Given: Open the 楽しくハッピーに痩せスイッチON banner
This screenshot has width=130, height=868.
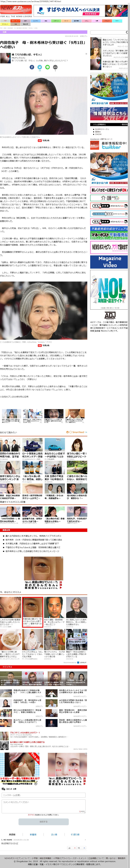Looking at the screenshot, I should (109, 190).
